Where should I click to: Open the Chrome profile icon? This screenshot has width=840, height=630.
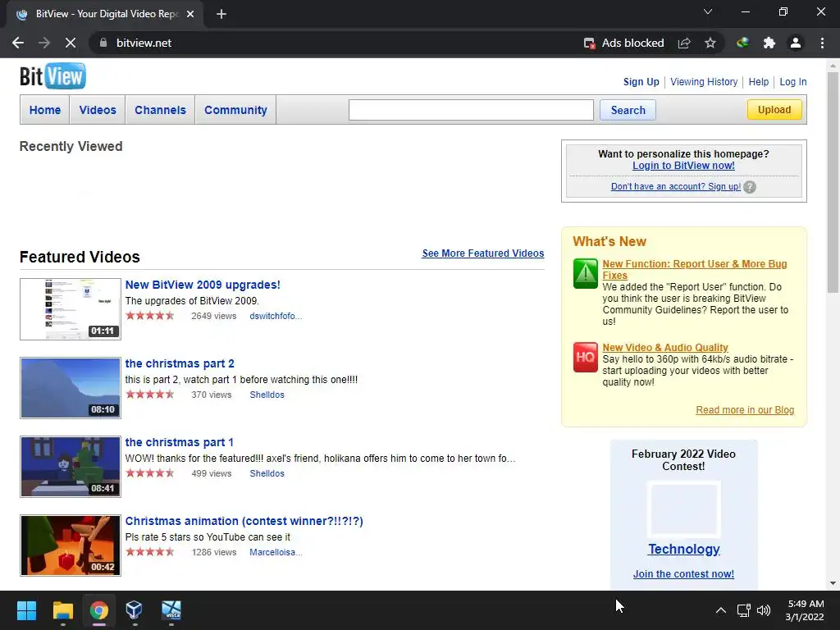(x=796, y=43)
